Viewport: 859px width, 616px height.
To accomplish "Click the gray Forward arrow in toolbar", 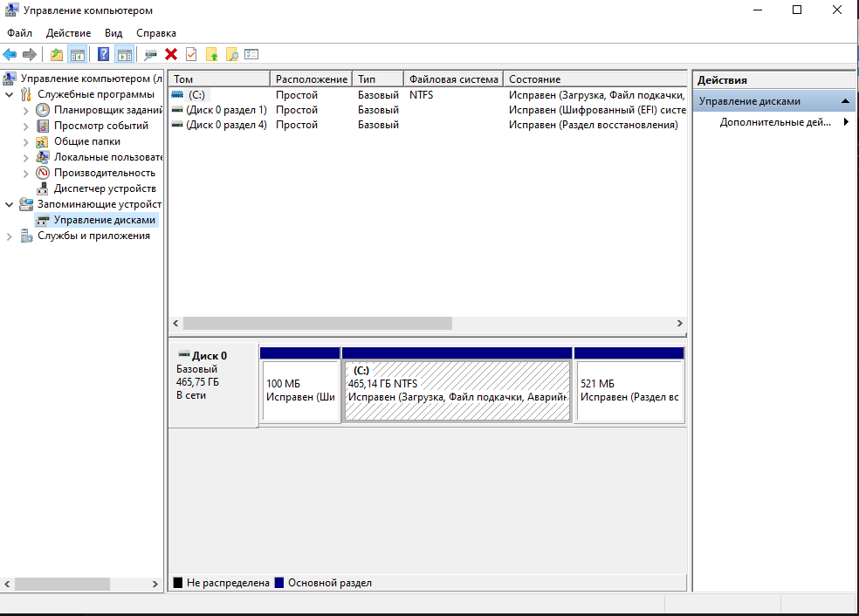I will pos(30,54).
